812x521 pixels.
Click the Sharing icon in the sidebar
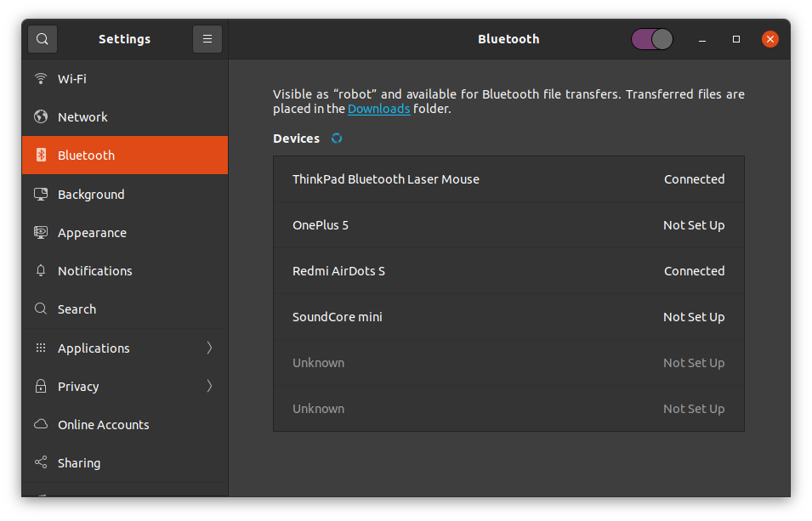point(41,462)
